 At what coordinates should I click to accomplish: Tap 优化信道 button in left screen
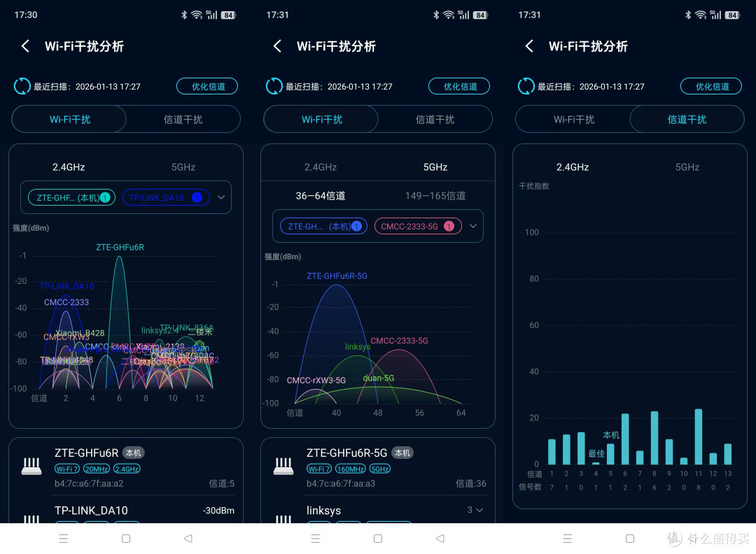208,86
